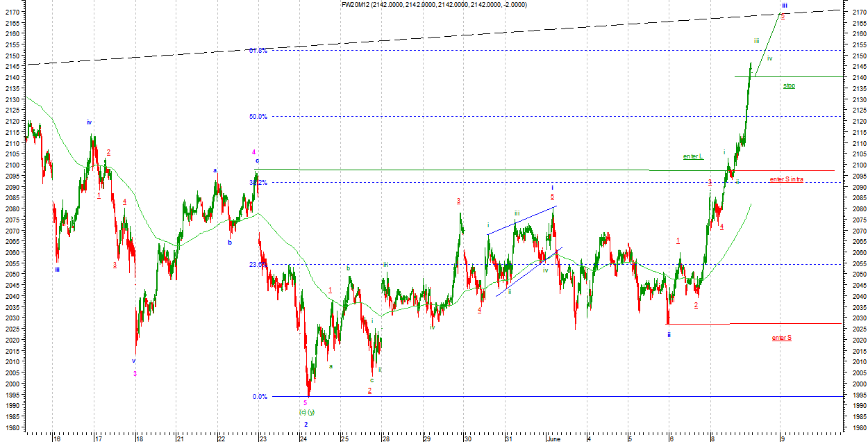The width and height of the screenshot is (868, 442).
Task: Select the magenta wave 5 label at chart low
Action: [x=305, y=402]
